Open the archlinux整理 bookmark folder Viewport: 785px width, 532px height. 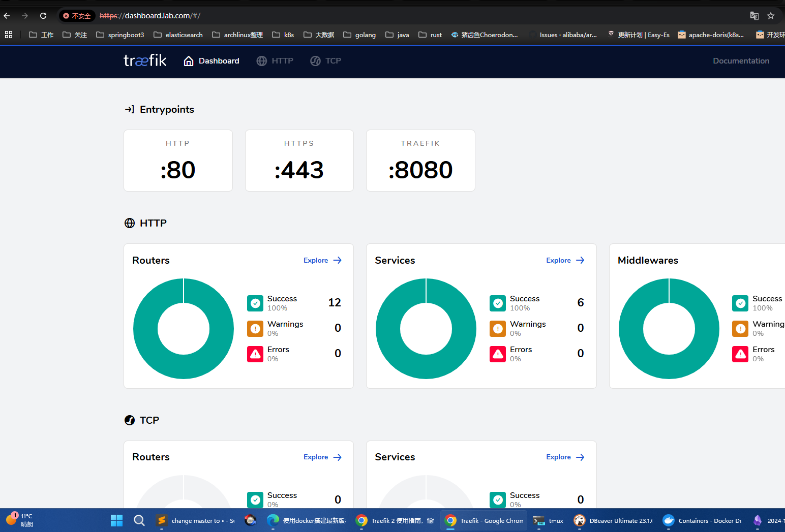[x=237, y=35]
